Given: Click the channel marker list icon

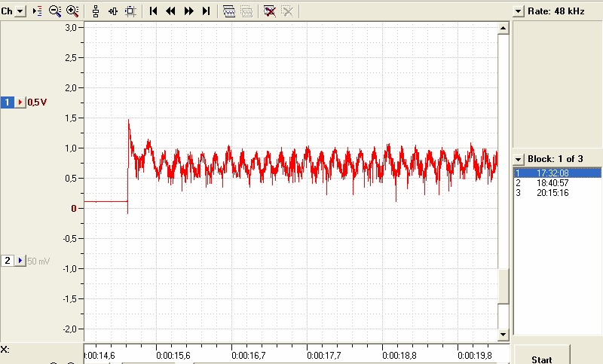Looking at the screenshot, I should 37,11.
